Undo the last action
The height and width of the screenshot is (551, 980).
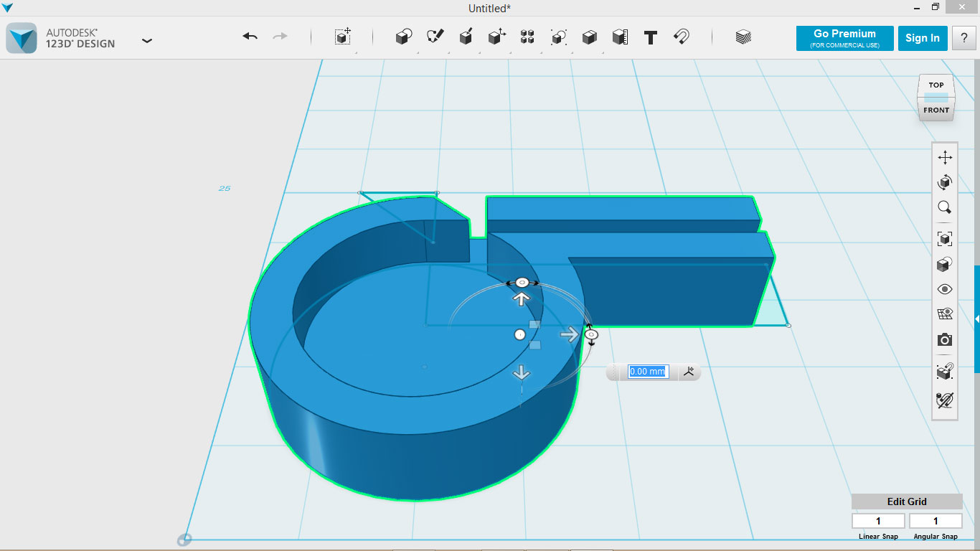tap(250, 37)
